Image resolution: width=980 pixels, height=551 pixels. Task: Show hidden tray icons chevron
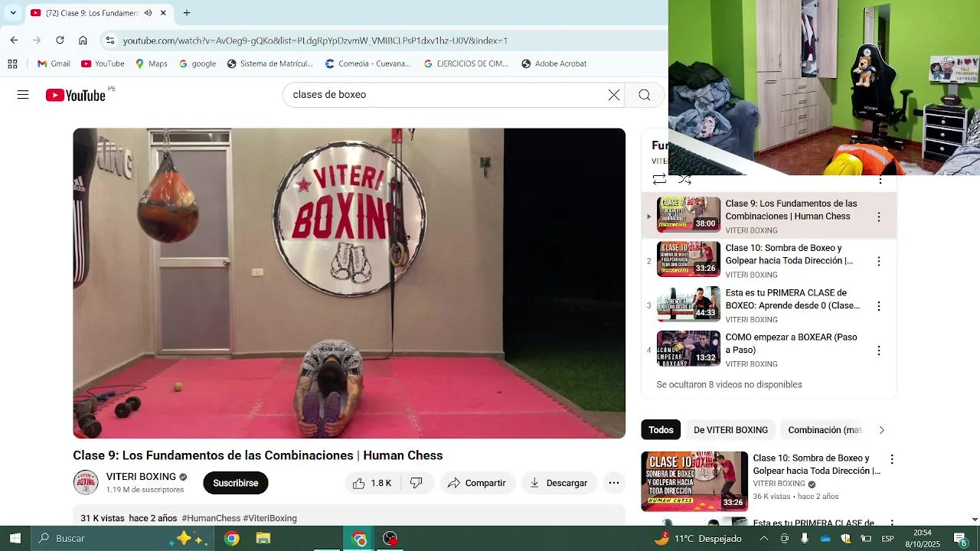click(x=763, y=538)
